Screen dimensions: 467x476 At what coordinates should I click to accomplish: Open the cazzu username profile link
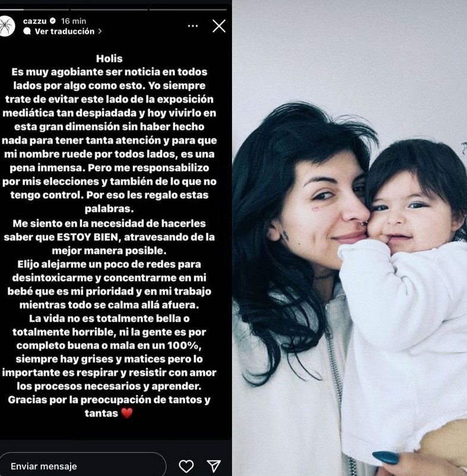click(x=34, y=21)
